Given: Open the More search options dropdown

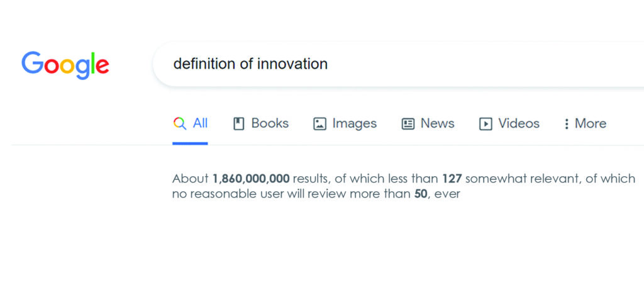Looking at the screenshot, I should (586, 124).
